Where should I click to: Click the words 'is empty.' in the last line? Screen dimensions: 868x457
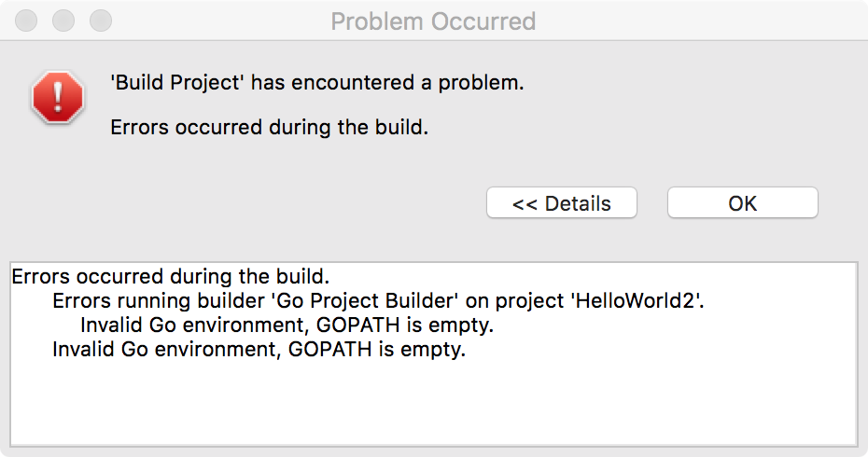(422, 350)
